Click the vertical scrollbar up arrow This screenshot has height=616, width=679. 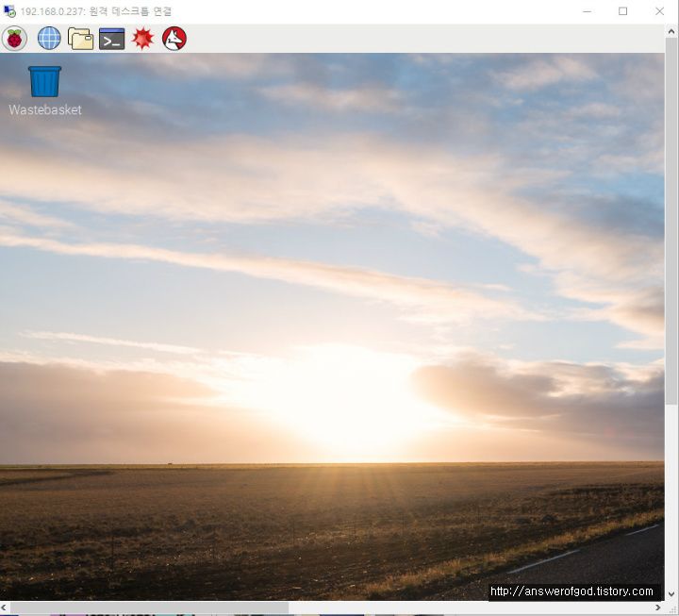point(671,32)
